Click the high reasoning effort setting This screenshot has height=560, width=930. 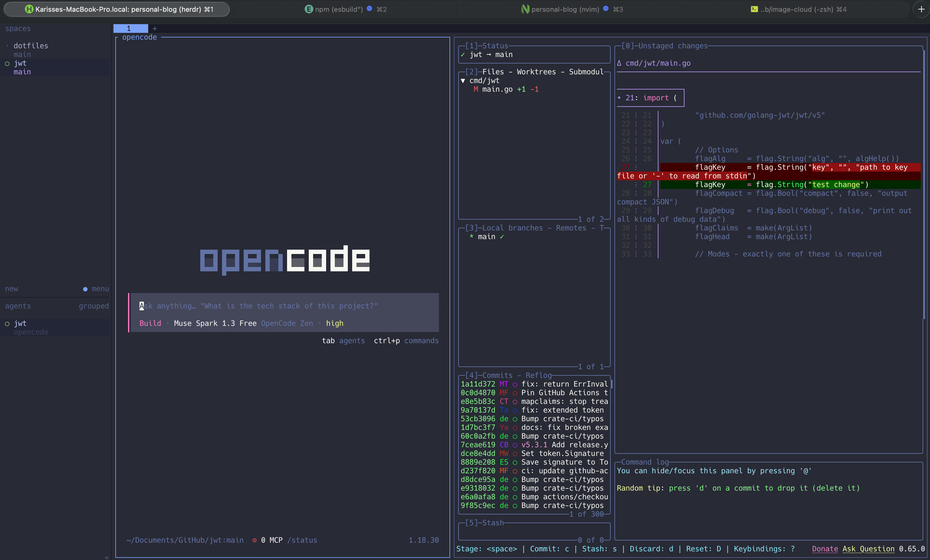(334, 323)
